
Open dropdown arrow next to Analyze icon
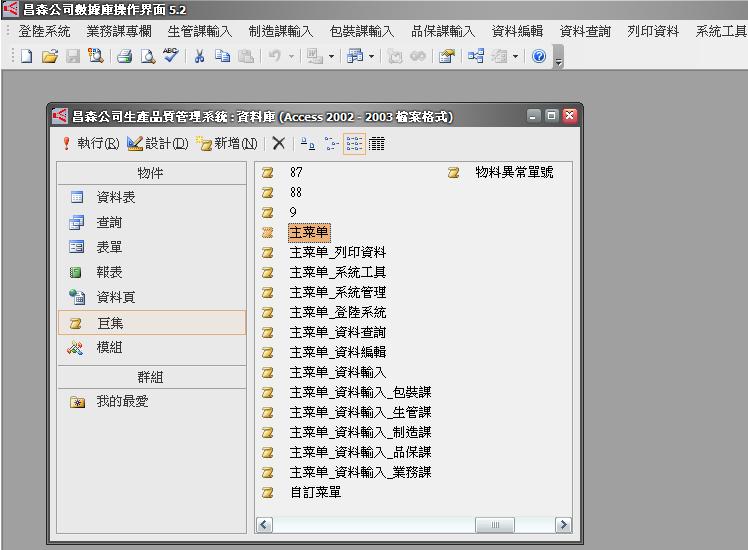371,57
